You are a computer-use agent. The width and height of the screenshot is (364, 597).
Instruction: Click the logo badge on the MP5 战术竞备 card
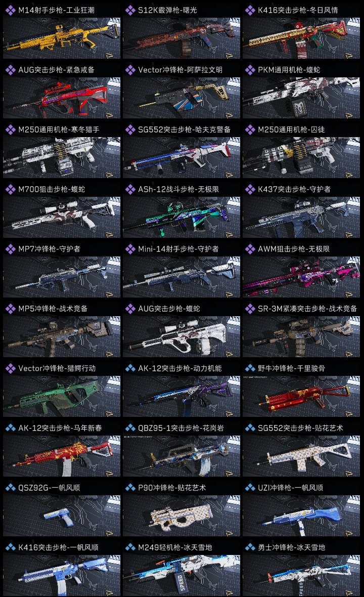[x=109, y=354]
